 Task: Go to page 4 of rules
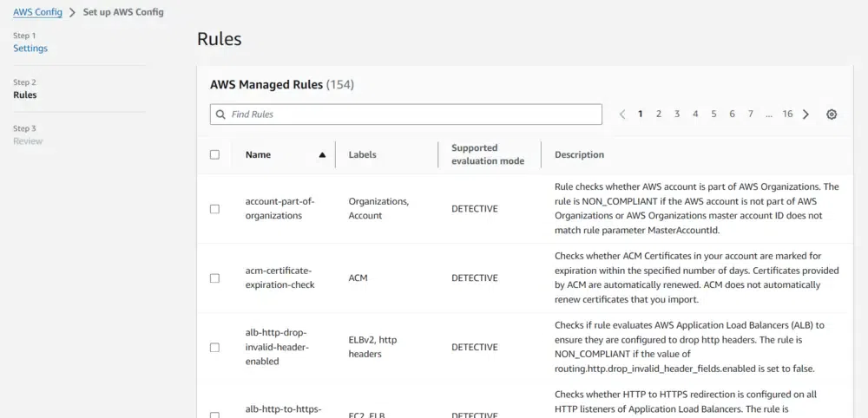click(695, 114)
